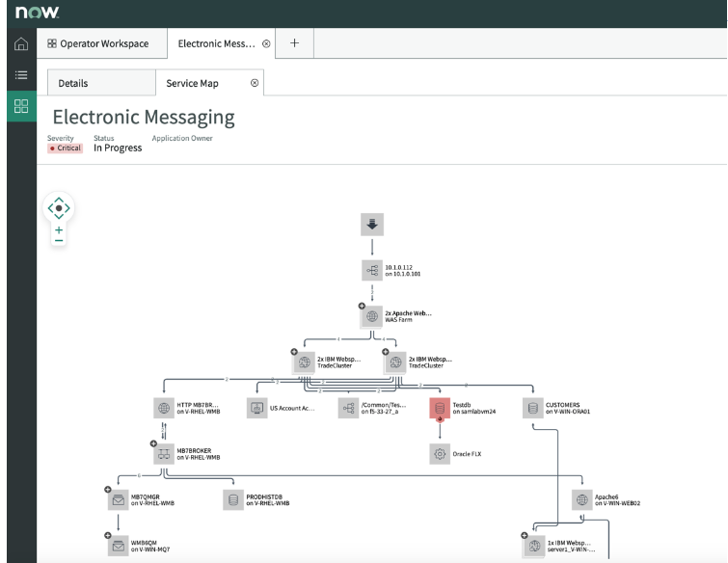
Task: Select the MB7QMGR mail node icon
Action: pyautogui.click(x=119, y=500)
